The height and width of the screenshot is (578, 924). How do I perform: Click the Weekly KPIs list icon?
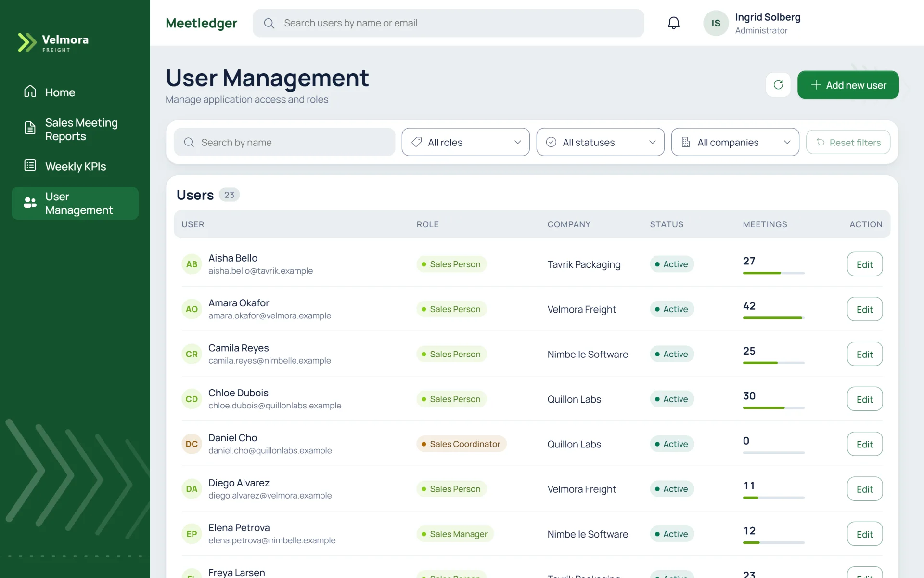tap(30, 166)
